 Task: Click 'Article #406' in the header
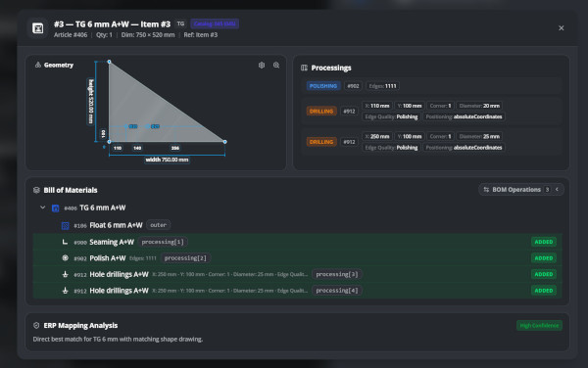(x=71, y=35)
